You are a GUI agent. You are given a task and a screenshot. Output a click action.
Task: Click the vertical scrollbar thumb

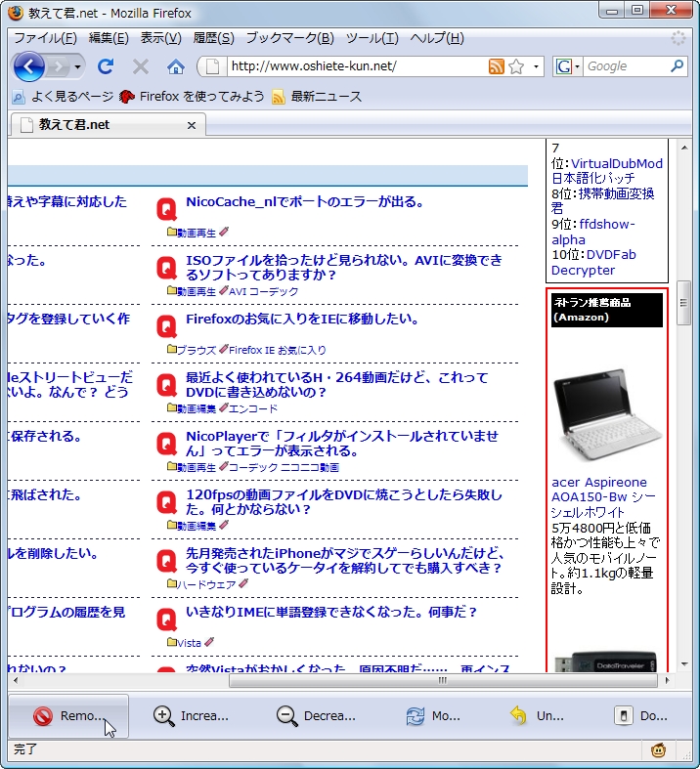click(683, 303)
